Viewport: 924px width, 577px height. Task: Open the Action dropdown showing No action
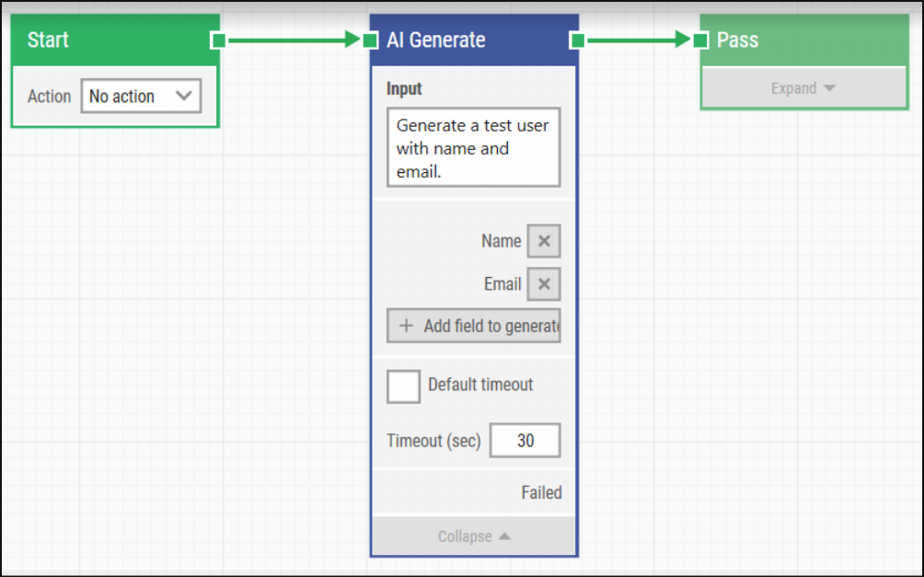coord(141,96)
